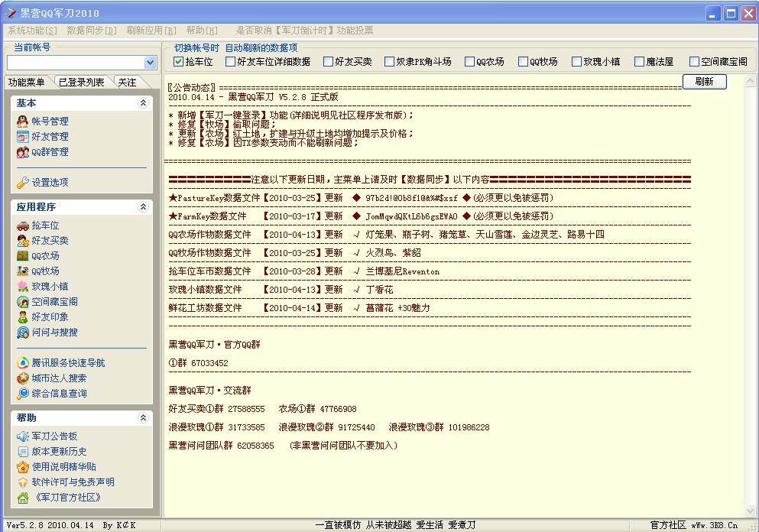Switch to the 关注 tab
The width and height of the screenshot is (759, 532).
128,83
